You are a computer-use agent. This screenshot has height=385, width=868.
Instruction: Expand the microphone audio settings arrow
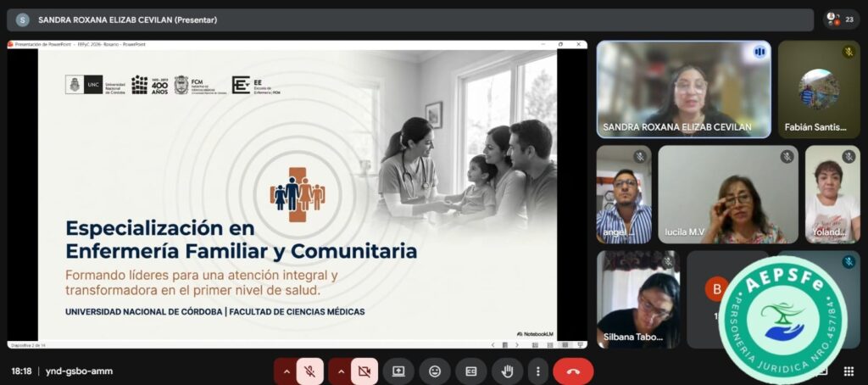point(287,371)
